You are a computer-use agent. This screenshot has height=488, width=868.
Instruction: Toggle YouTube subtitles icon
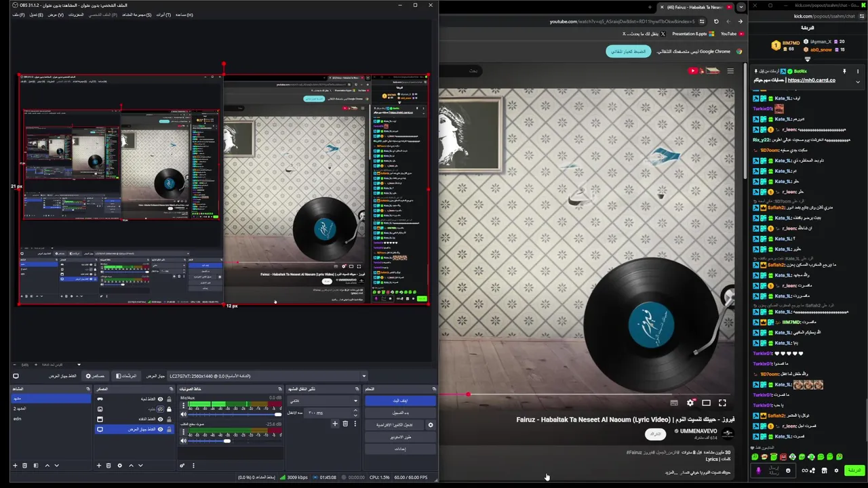pos(674,403)
